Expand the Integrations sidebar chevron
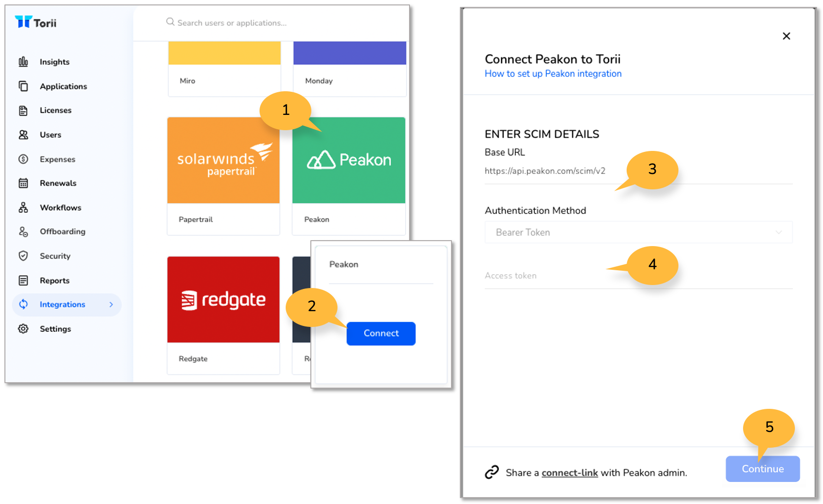This screenshot has height=504, width=823. click(112, 304)
